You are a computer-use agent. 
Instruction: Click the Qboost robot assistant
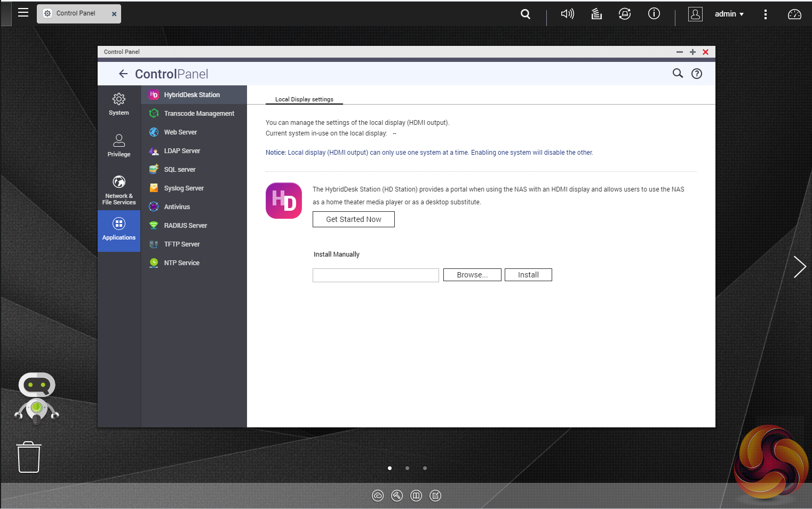(x=37, y=398)
